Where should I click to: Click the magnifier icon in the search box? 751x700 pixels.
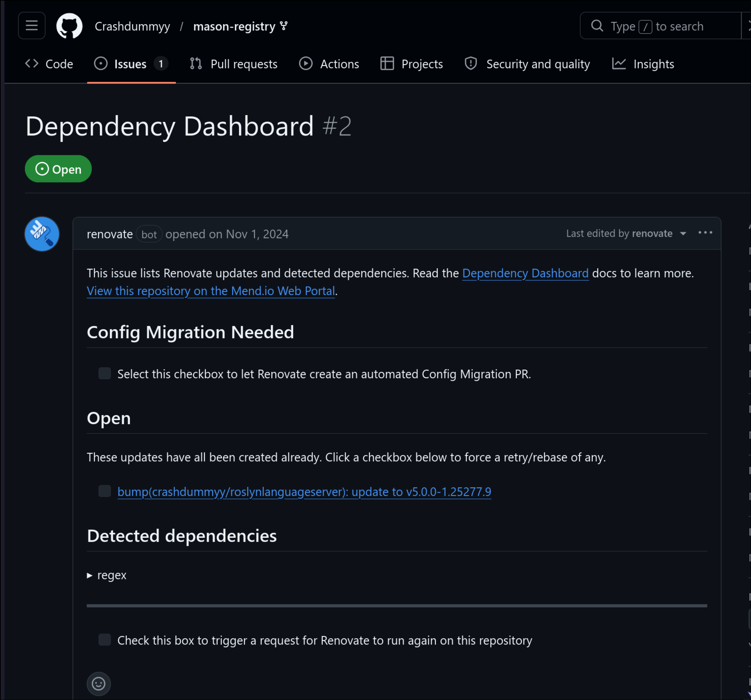point(597,26)
